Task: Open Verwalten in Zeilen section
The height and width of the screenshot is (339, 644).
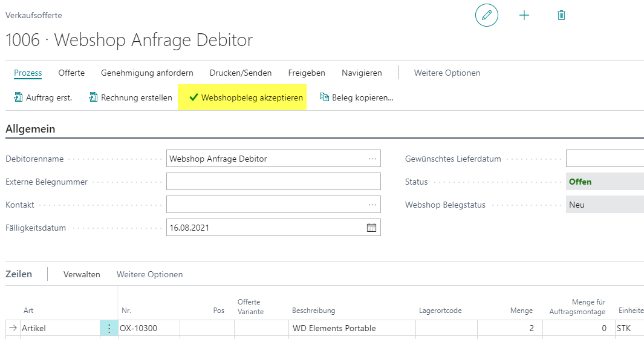Action: point(82,274)
